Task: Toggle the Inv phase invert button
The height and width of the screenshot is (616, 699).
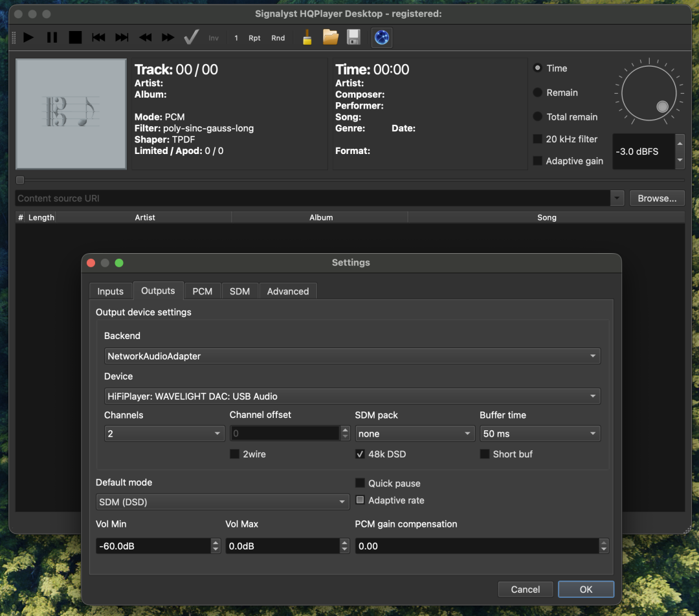Action: (214, 38)
